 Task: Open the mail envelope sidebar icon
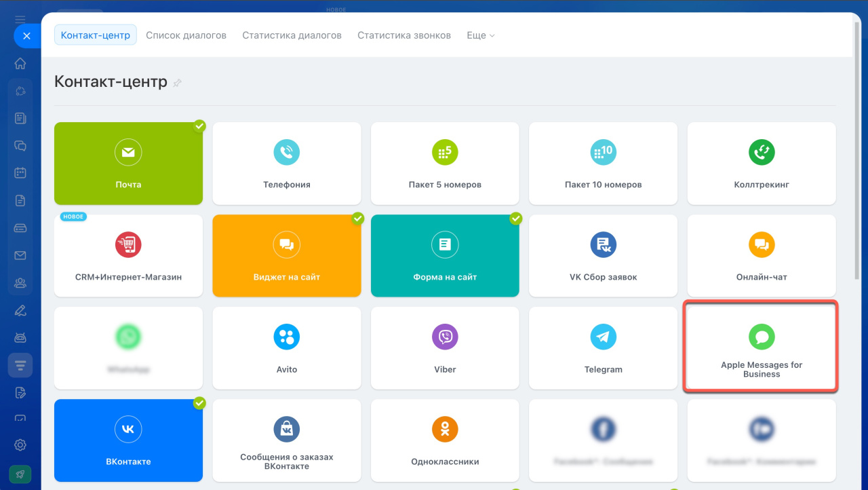click(20, 255)
